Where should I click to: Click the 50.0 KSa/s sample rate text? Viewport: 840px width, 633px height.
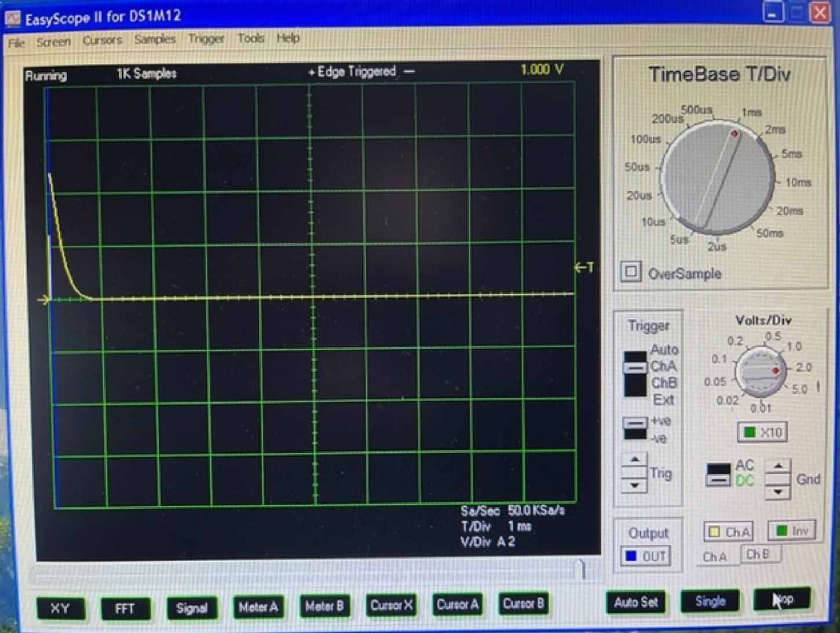point(536,511)
